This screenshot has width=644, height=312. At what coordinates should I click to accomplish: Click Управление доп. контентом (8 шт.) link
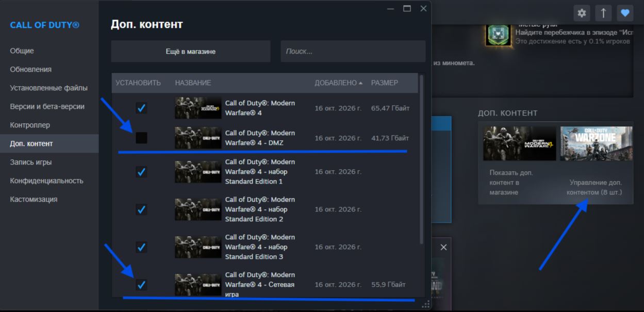pyautogui.click(x=595, y=187)
